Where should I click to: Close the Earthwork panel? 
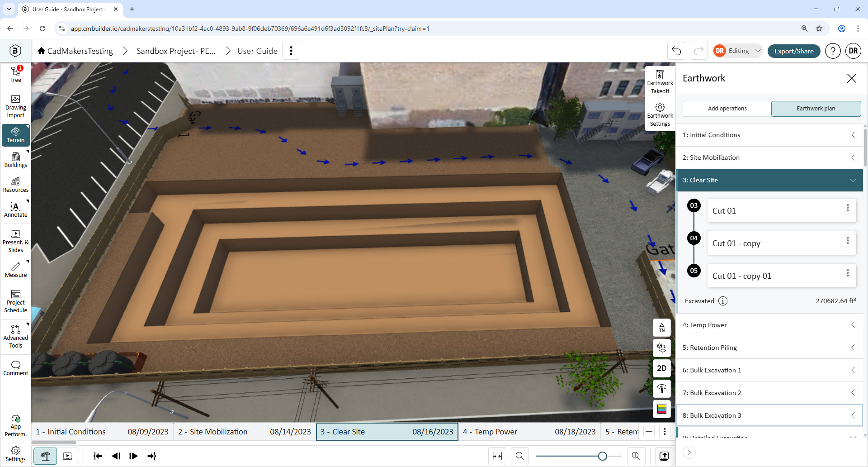click(852, 78)
